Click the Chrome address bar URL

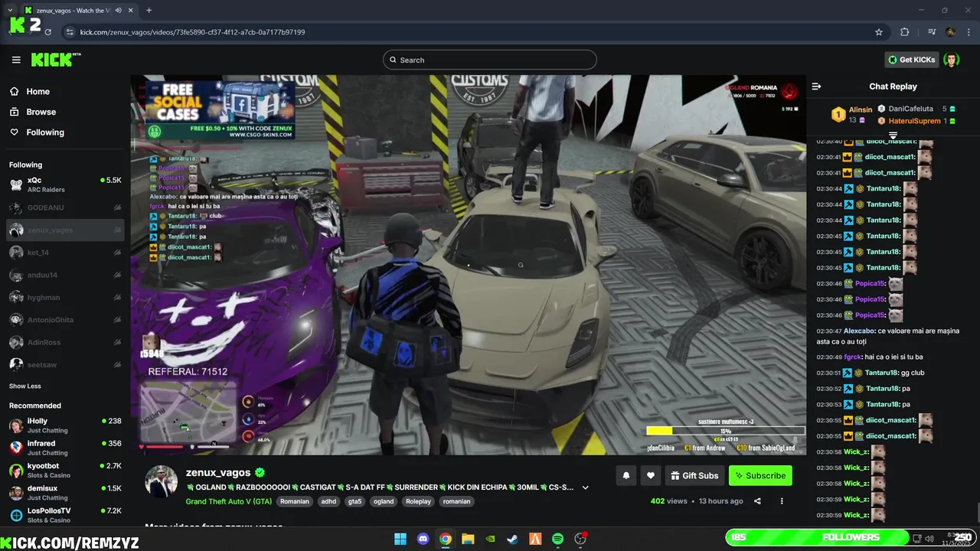click(x=192, y=32)
